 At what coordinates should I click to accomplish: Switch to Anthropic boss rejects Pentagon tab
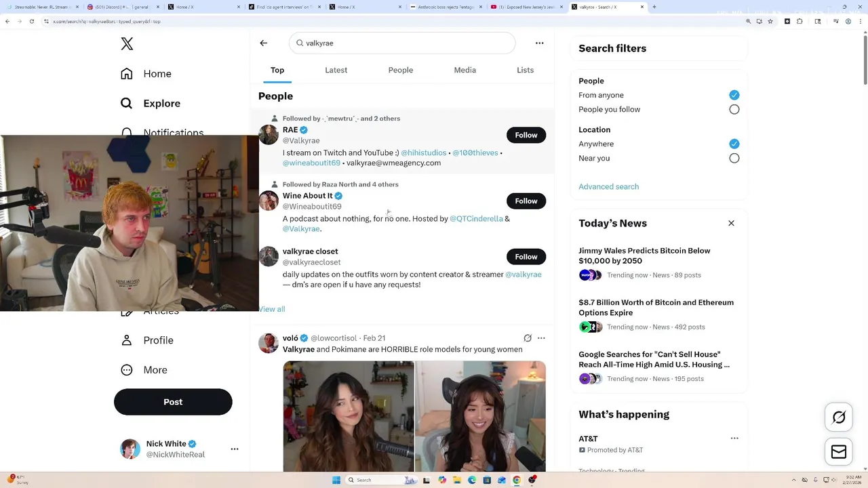tap(446, 7)
